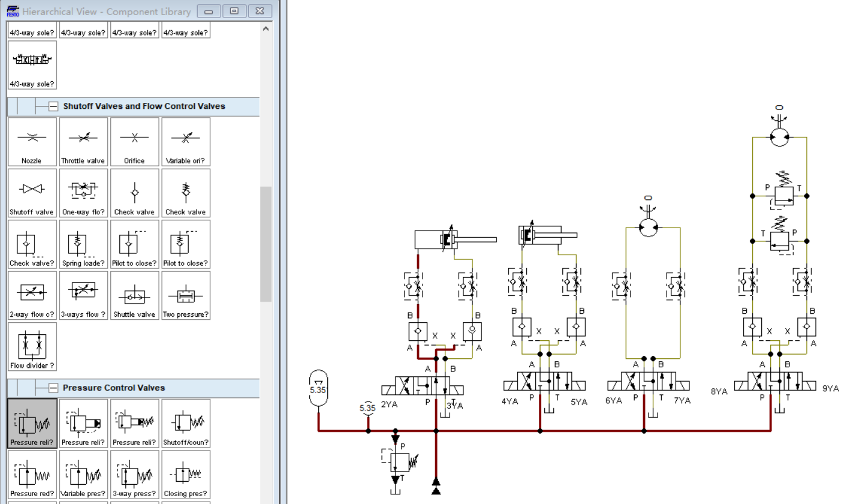Click the highlighted Pressure relief valve item
The width and height of the screenshot is (845, 504).
coord(32,424)
